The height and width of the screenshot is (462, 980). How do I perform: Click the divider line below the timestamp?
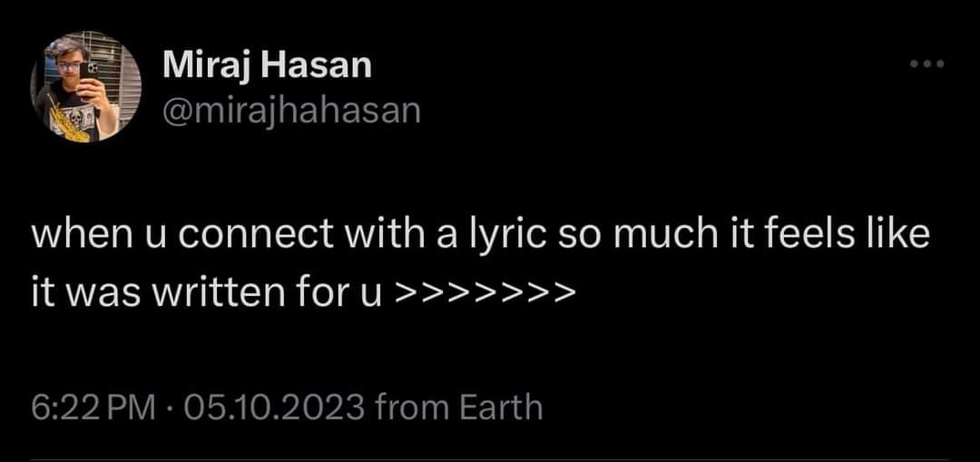coord(490,459)
